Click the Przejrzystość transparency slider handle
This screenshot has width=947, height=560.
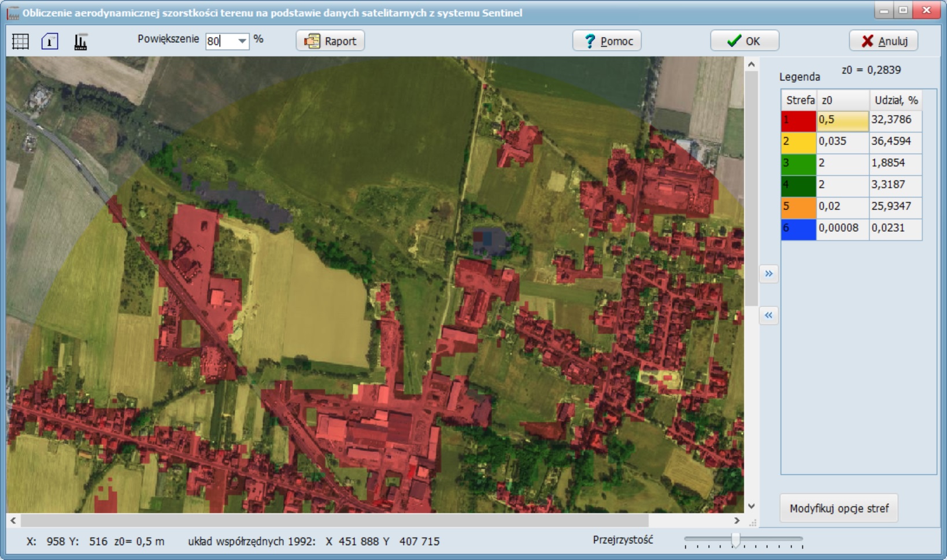pos(735,540)
